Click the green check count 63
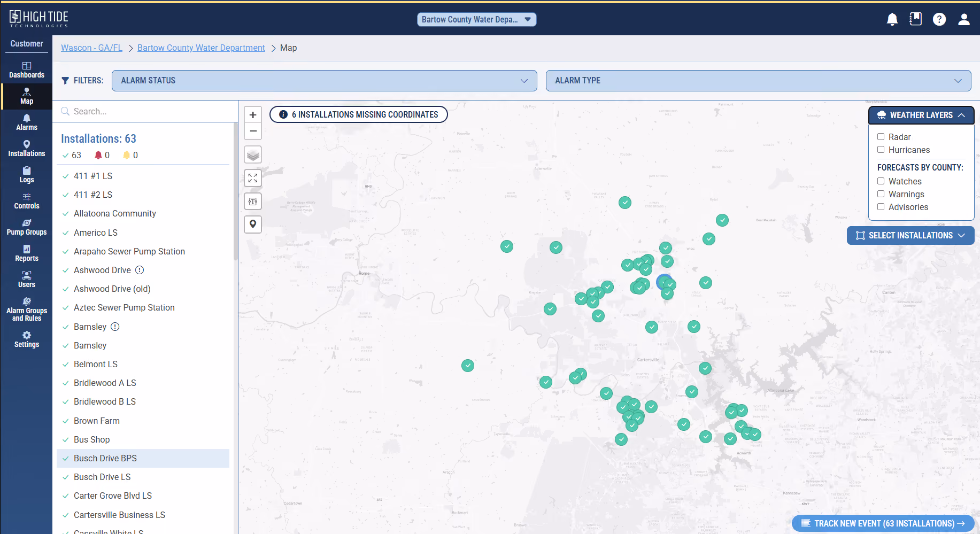 pos(72,155)
